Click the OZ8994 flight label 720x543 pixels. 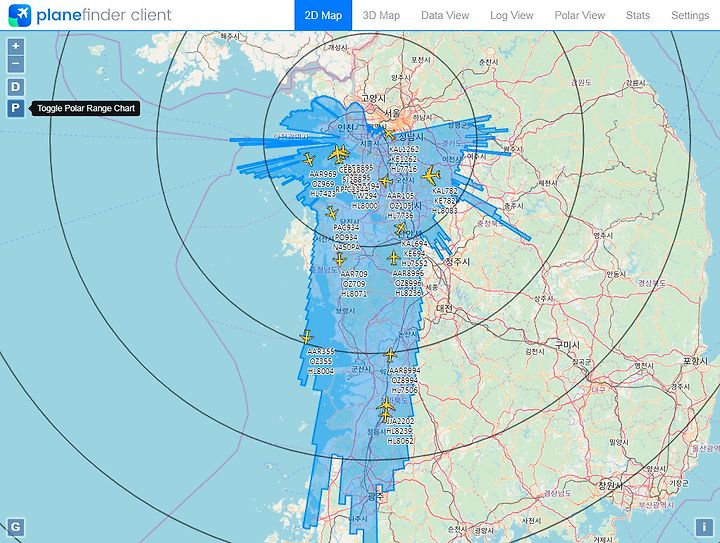click(x=405, y=380)
